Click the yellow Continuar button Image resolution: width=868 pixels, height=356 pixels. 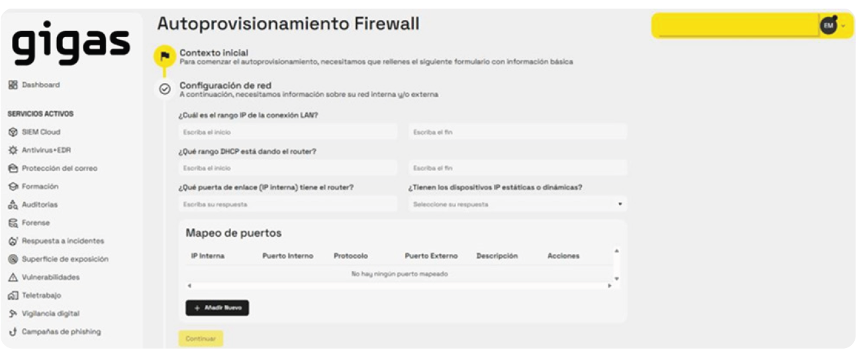(201, 339)
